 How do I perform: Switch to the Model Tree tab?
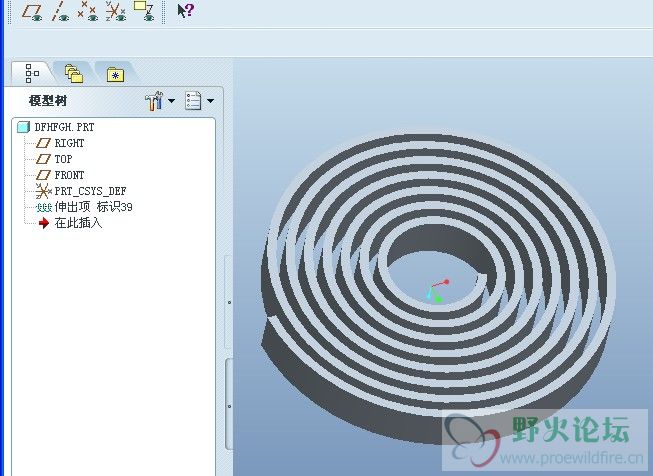(32, 74)
